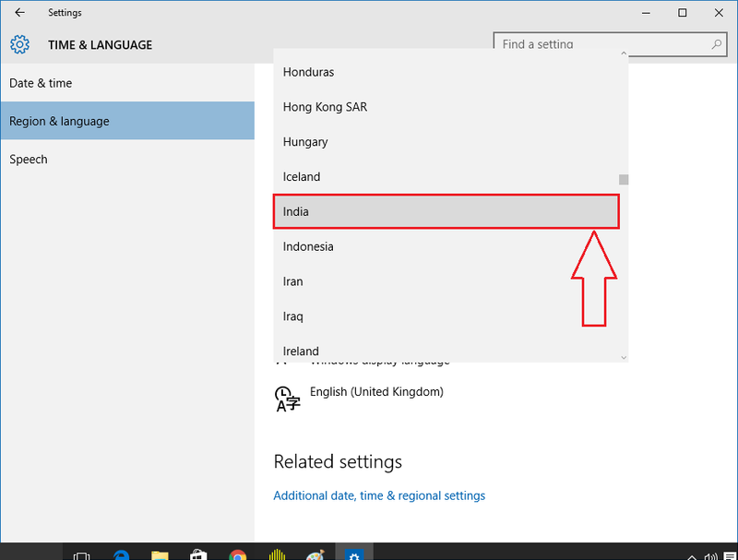The image size is (738, 560).
Task: Select Ireland at the bottom of the list
Action: (x=446, y=349)
